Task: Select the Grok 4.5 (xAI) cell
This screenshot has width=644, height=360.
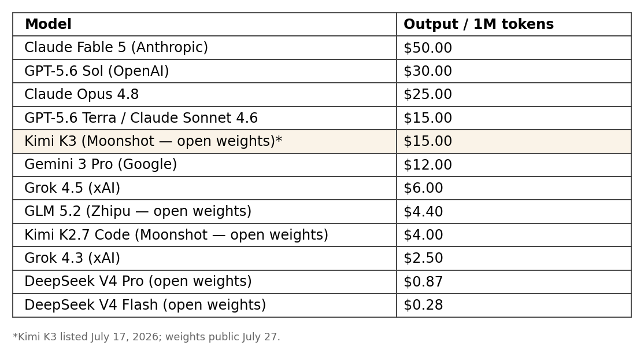Action: click(205, 189)
